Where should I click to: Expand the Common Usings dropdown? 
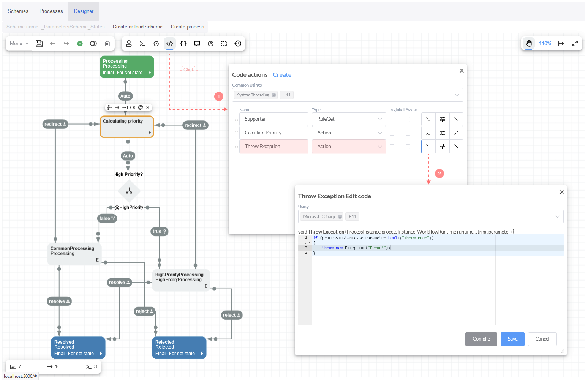pos(457,95)
